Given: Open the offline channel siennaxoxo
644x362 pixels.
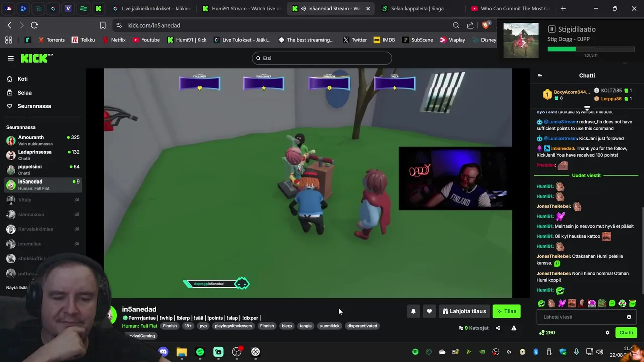Looking at the screenshot, I should click(42, 214).
